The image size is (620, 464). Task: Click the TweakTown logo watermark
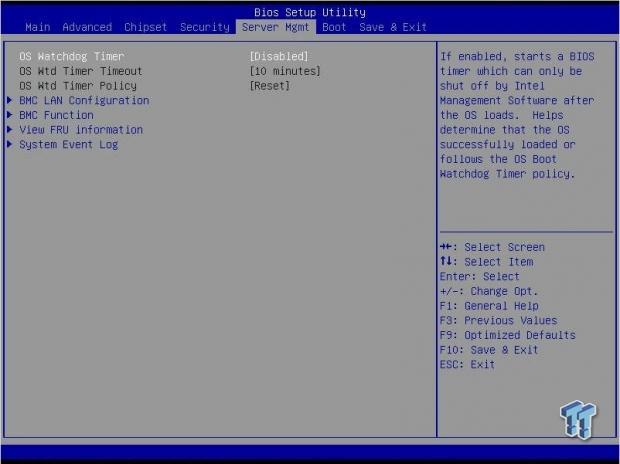tap(578, 413)
